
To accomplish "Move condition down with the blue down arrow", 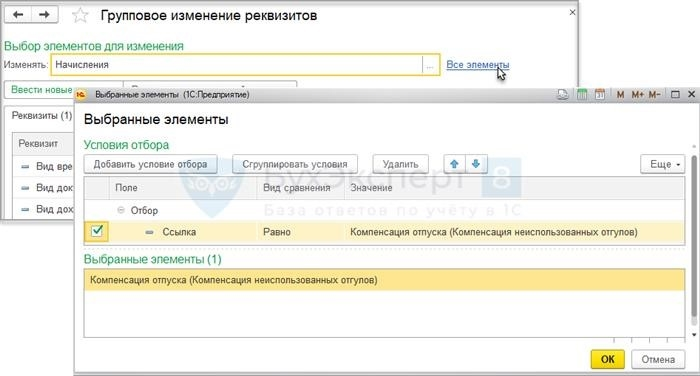I will tap(476, 164).
